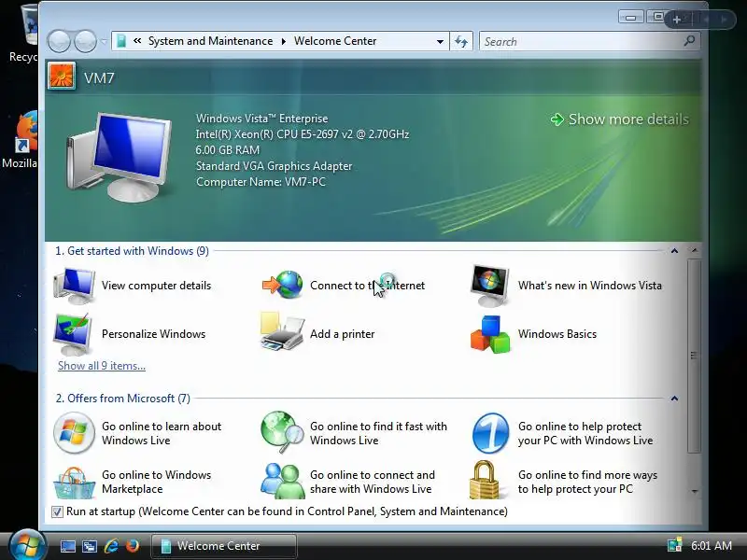Click the Connect to the Internet globe icon
This screenshot has height=560, width=747.
pos(283,285)
